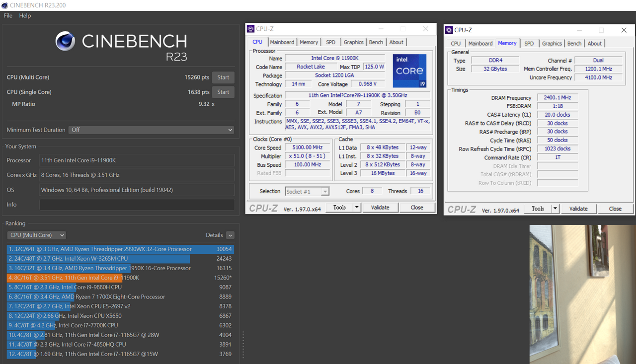Click the DRAM Frequency 2400.1 MHz value
Screen dimensions: 636x364
click(557, 98)
